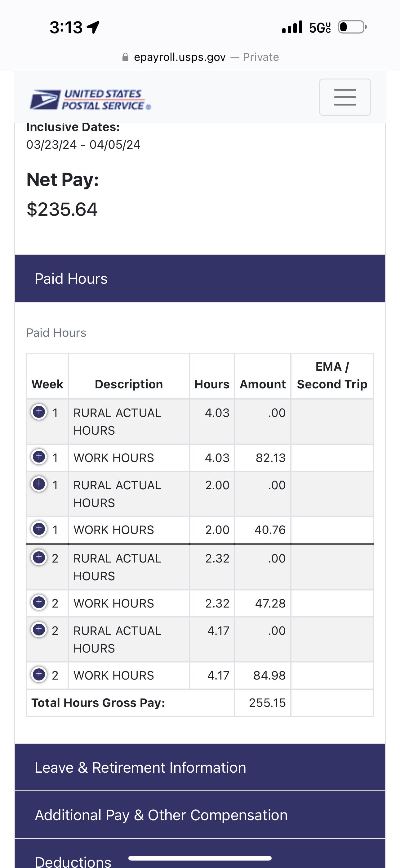Open the hamburger navigation menu
Screen dimensions: 400x868
tap(345, 97)
